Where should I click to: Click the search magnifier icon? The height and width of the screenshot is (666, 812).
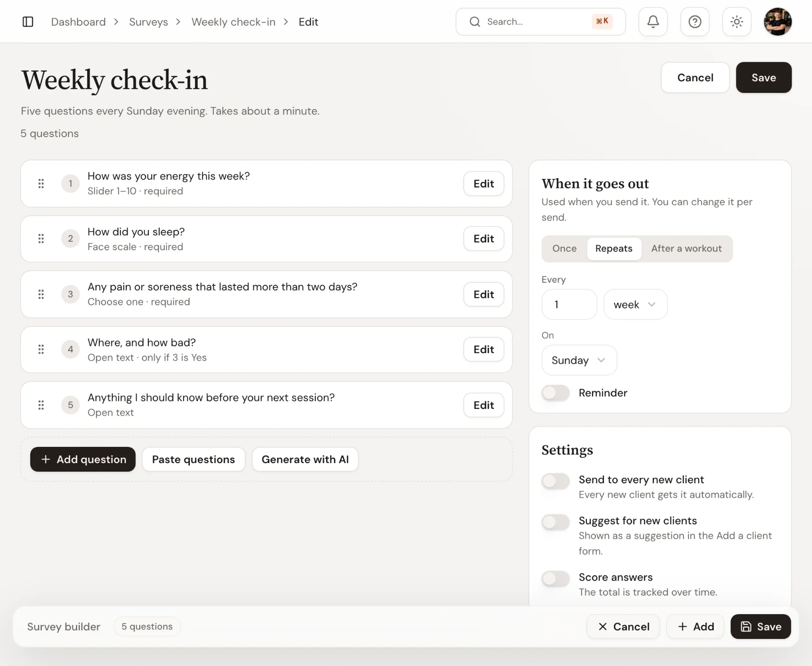(x=475, y=22)
